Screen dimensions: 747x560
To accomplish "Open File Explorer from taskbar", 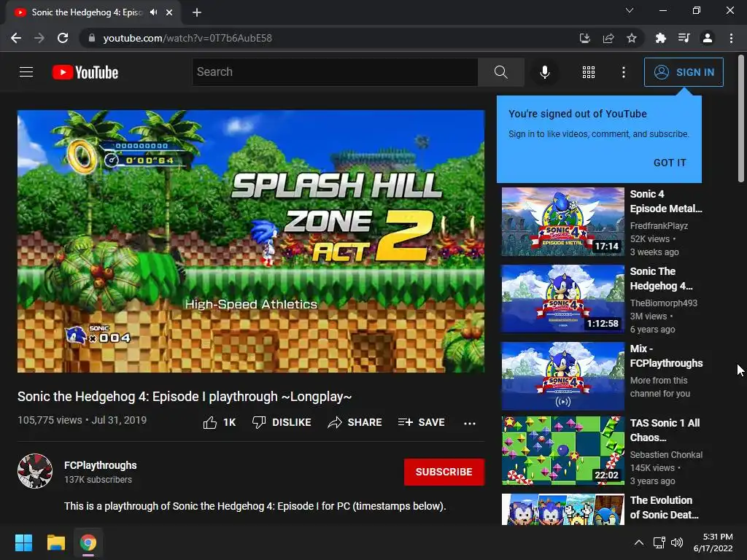I will (55, 542).
